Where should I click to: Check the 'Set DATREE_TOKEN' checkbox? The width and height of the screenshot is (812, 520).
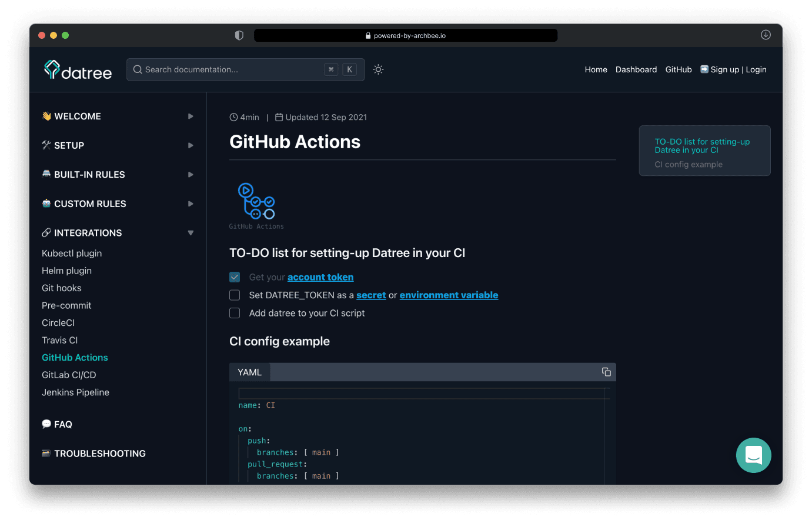[235, 295]
